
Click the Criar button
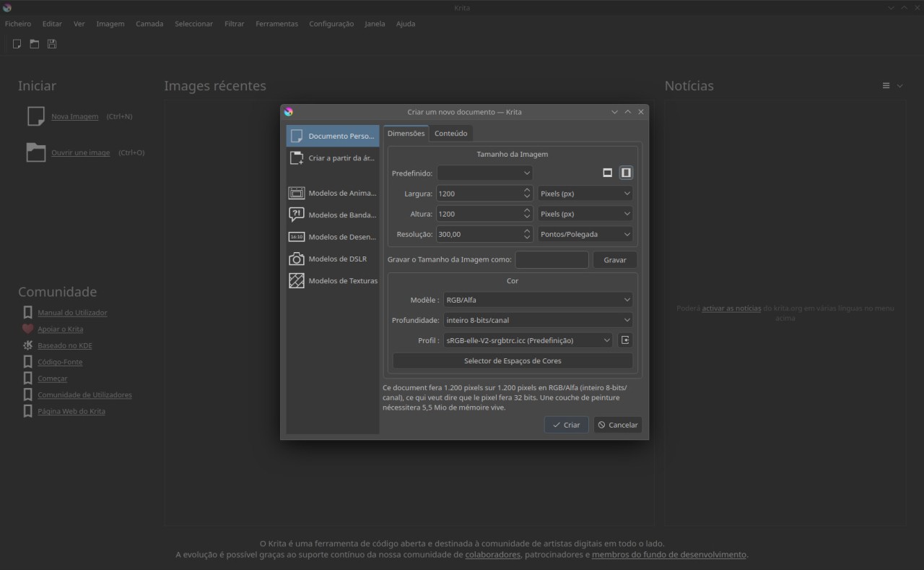[x=567, y=425]
